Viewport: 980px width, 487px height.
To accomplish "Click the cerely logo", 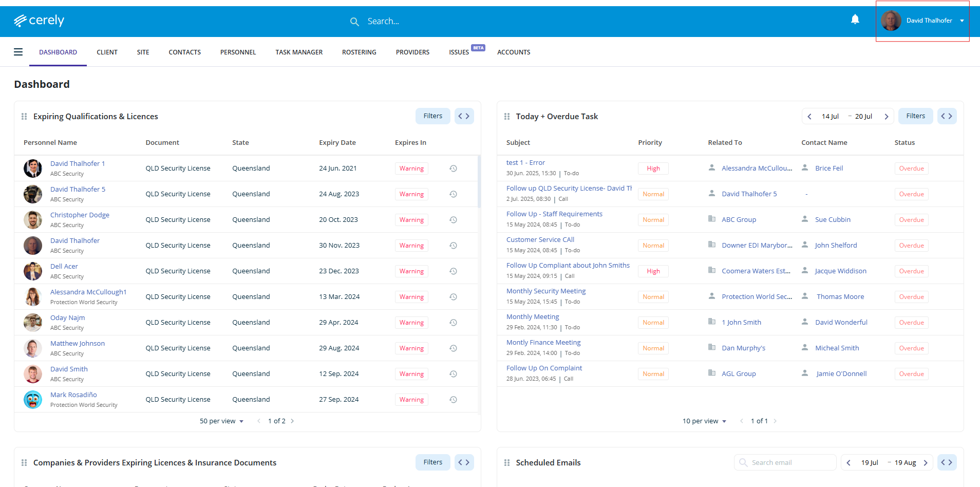I will [39, 21].
